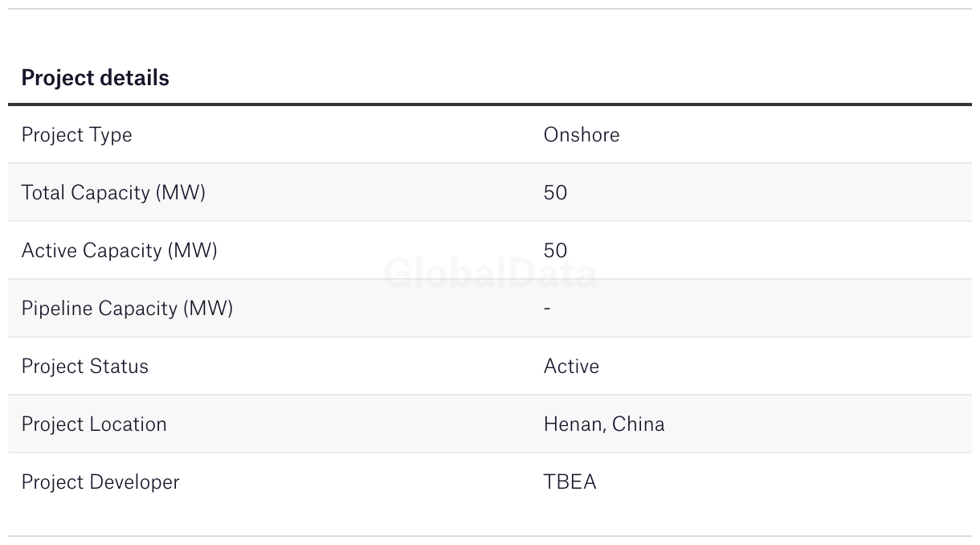Click the divider between Project Type and Total Capacity

(x=490, y=163)
